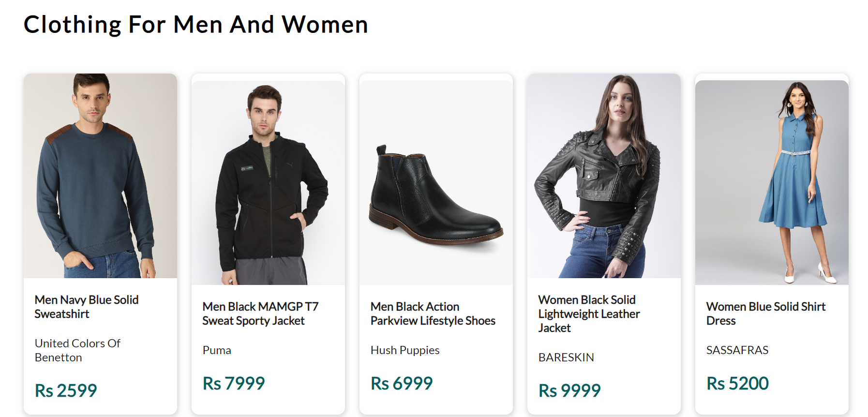868x417 pixels.
Task: Open Women Black Solid Lightweight Leather Jacket title
Action: pos(589,313)
